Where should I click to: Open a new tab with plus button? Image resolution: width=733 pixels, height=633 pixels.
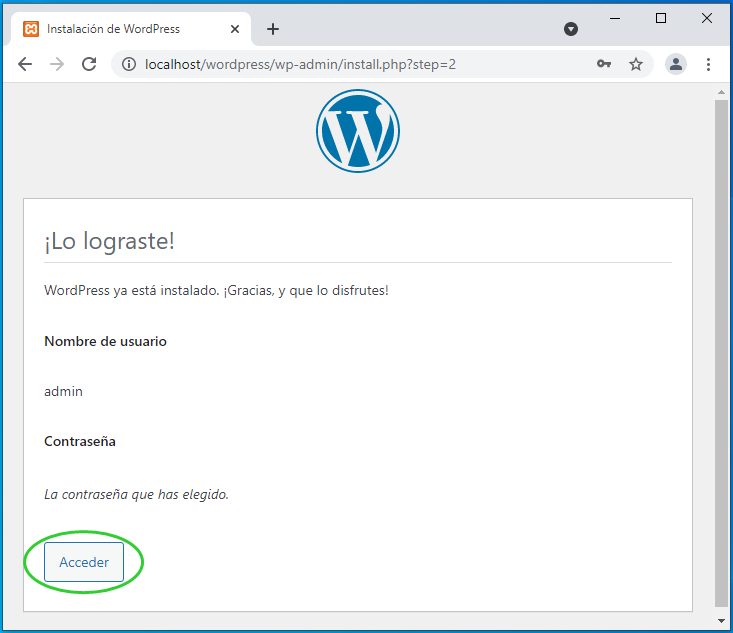273,29
